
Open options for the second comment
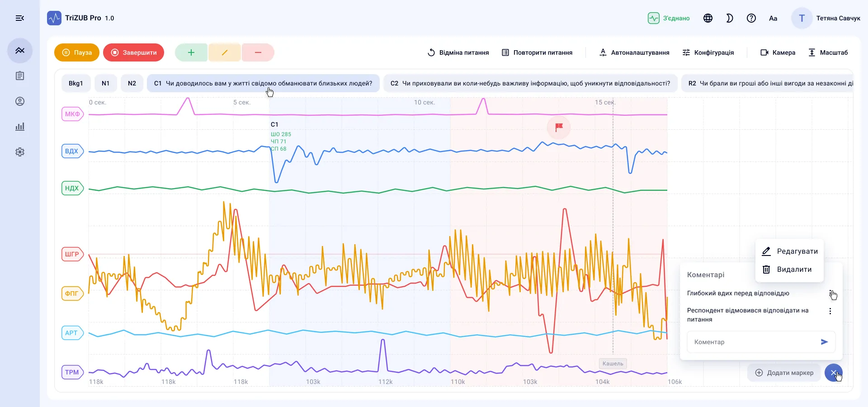[830, 311]
